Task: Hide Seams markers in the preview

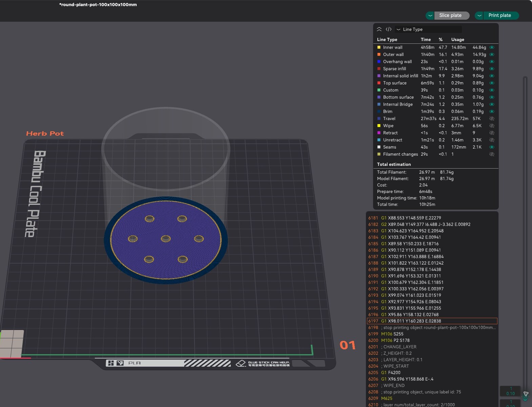Action: 492,147
